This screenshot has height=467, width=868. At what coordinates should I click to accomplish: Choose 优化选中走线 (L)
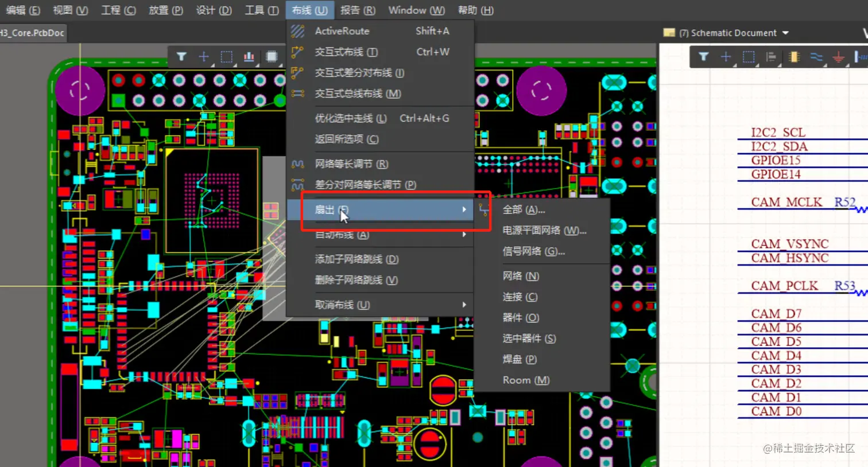point(379,118)
